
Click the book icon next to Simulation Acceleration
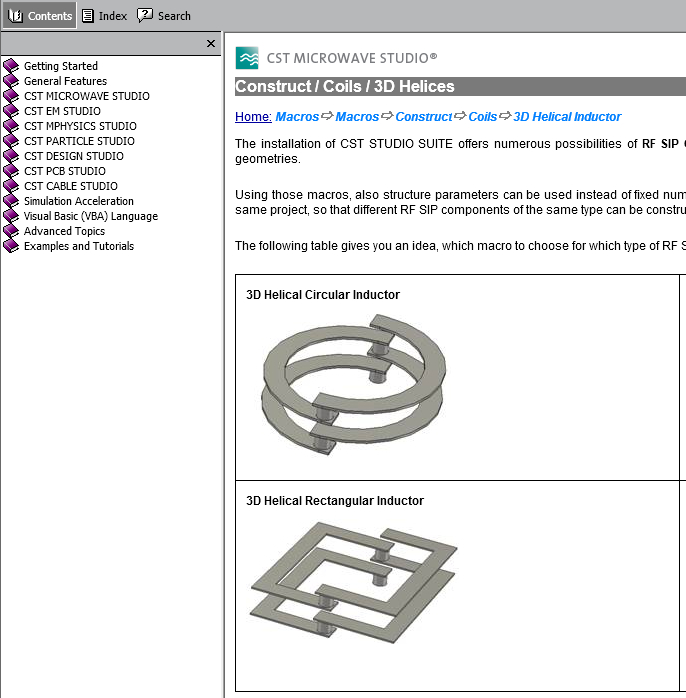pyautogui.click(x=11, y=201)
